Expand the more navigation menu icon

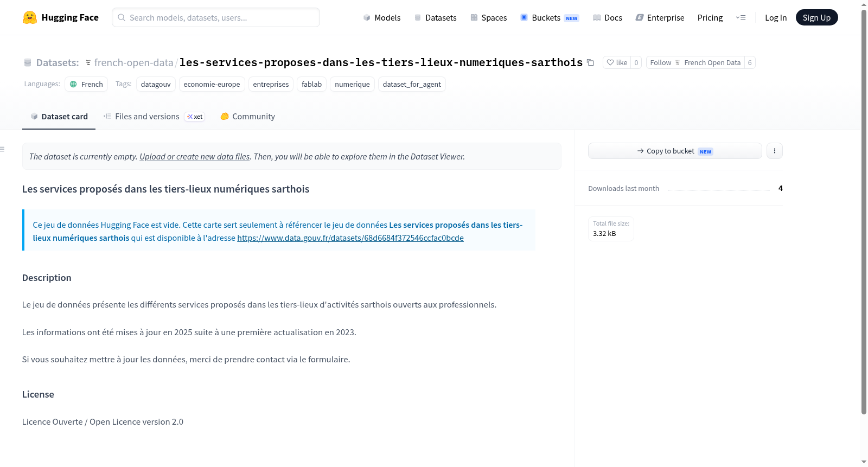741,17
